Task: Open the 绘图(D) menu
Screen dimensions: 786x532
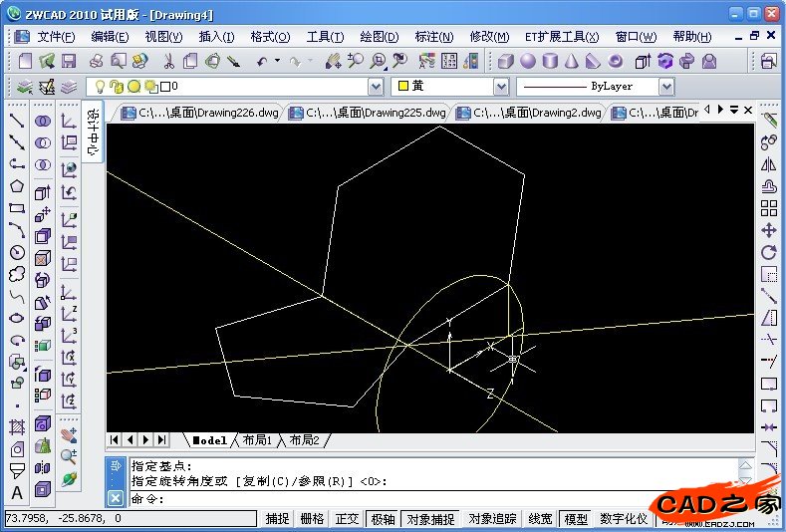Action: coord(379,37)
